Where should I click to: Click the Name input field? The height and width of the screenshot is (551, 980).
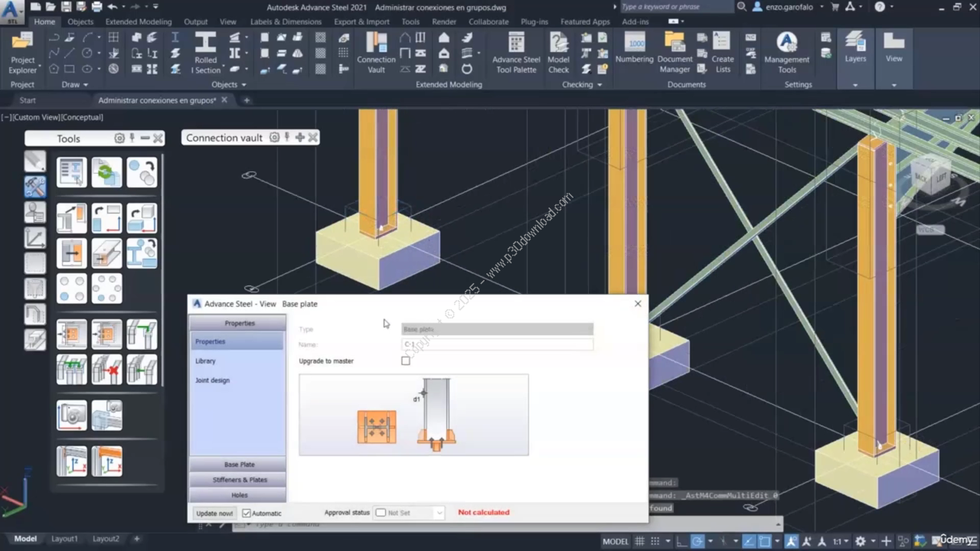coord(497,345)
